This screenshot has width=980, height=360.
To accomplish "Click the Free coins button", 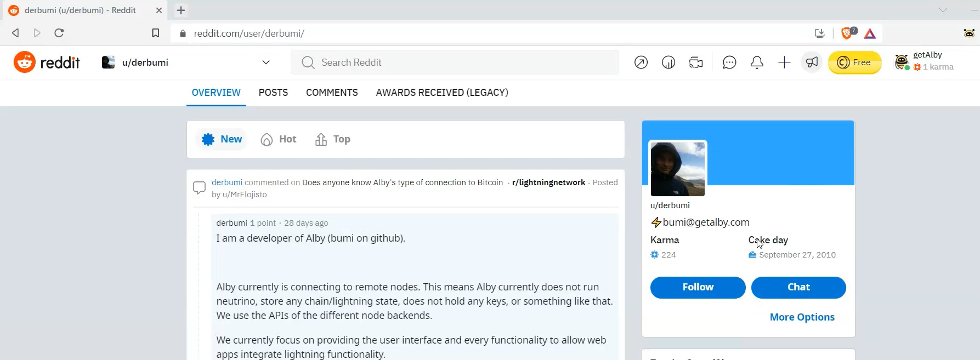I will [854, 62].
